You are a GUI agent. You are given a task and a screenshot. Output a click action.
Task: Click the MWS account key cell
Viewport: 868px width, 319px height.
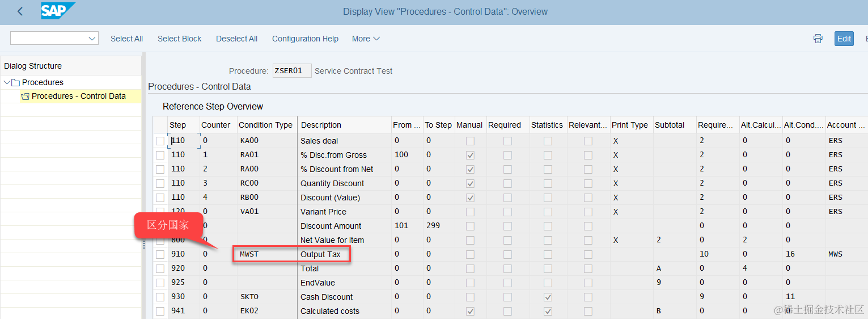[x=846, y=254]
